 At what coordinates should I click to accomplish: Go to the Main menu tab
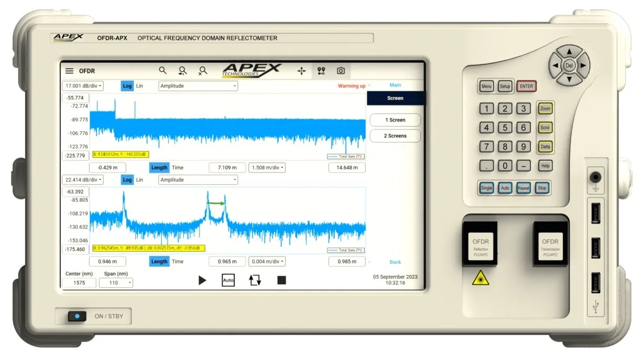(395, 85)
